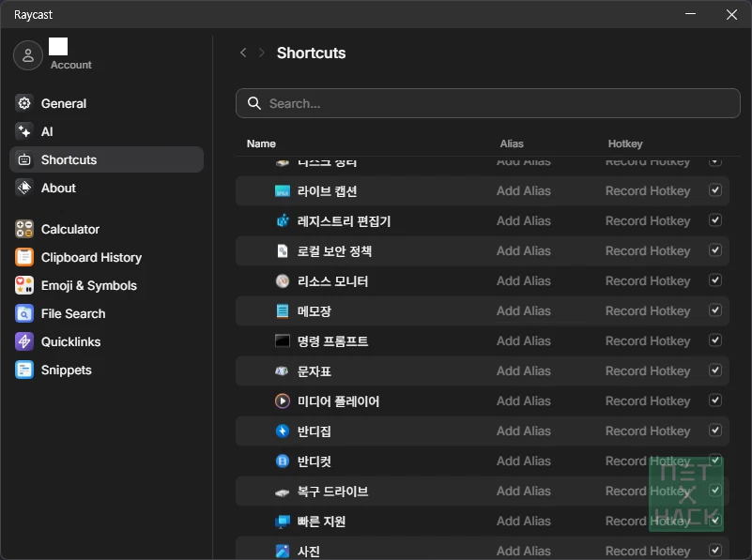
Task: Click the Hotkey column header
Action: click(x=625, y=144)
